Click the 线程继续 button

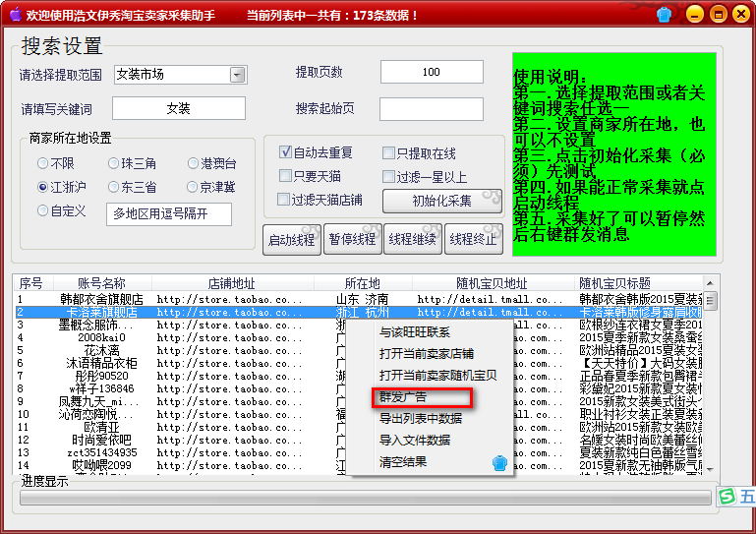click(413, 238)
